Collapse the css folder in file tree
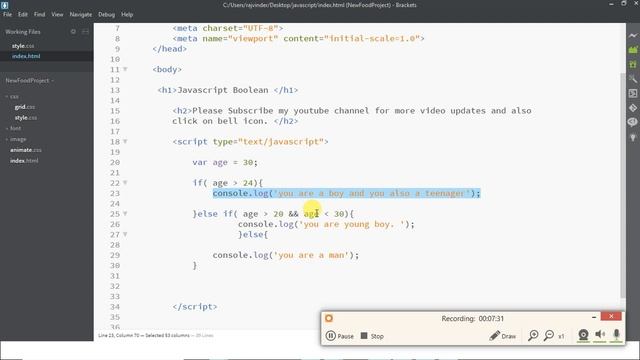Image resolution: width=640 pixels, height=360 pixels. click(7, 97)
